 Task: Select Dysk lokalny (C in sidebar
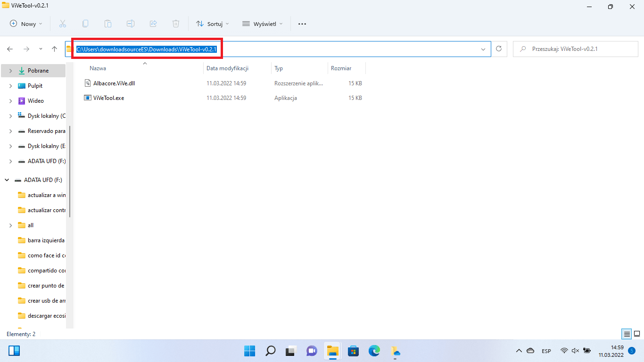[47, 116]
